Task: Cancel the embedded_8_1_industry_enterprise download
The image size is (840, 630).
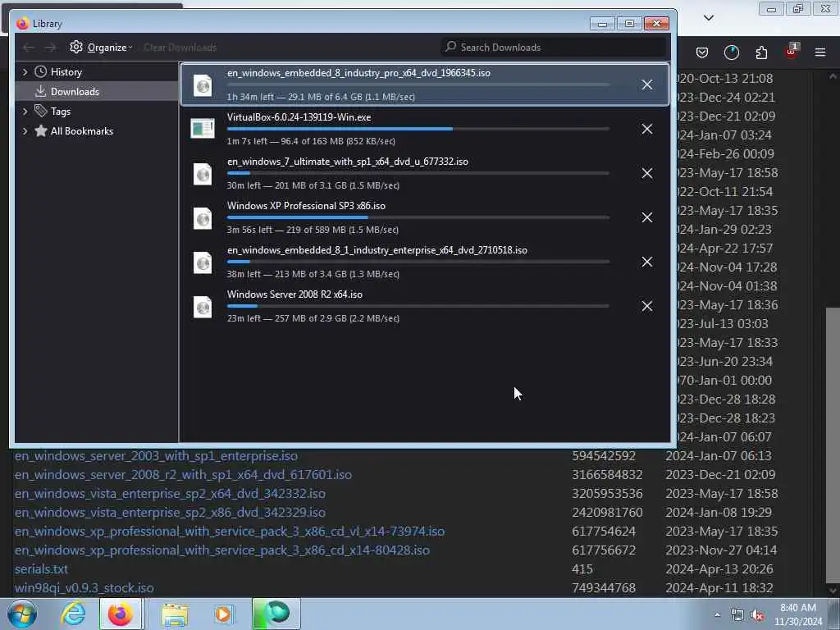Action: 646,262
